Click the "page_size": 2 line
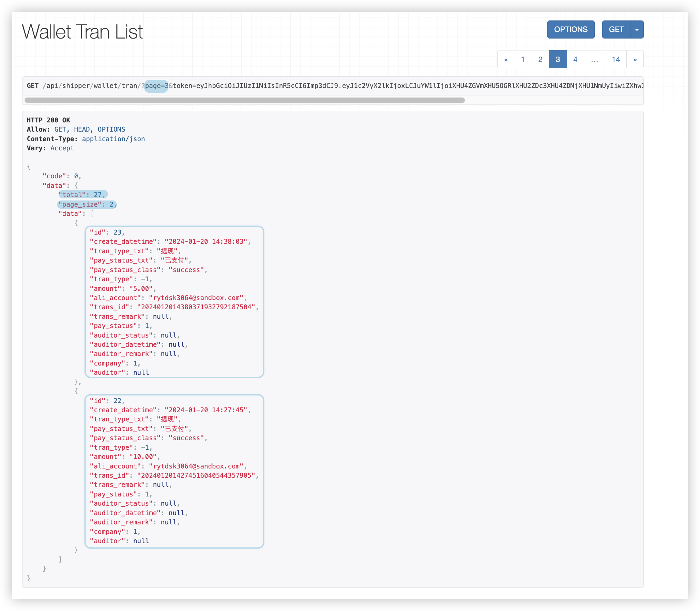700x611 pixels. 87,205
